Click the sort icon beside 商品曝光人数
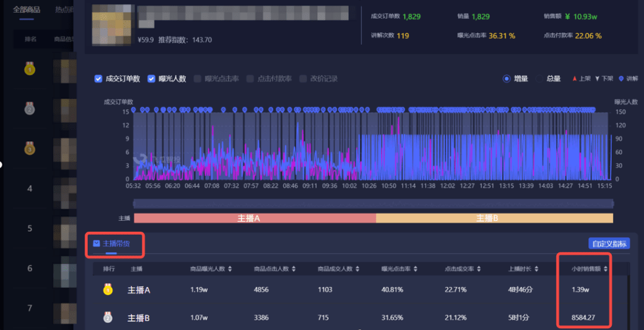This screenshot has height=330, width=644. pos(230,269)
